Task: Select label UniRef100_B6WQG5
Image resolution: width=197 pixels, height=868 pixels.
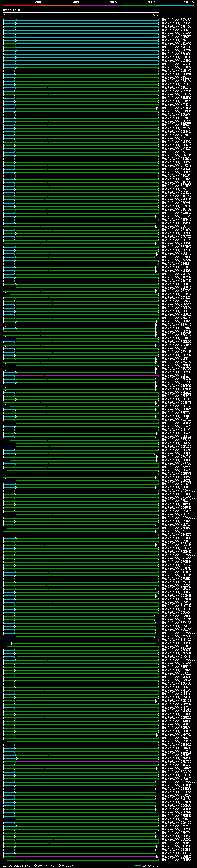Action: [177, 454]
